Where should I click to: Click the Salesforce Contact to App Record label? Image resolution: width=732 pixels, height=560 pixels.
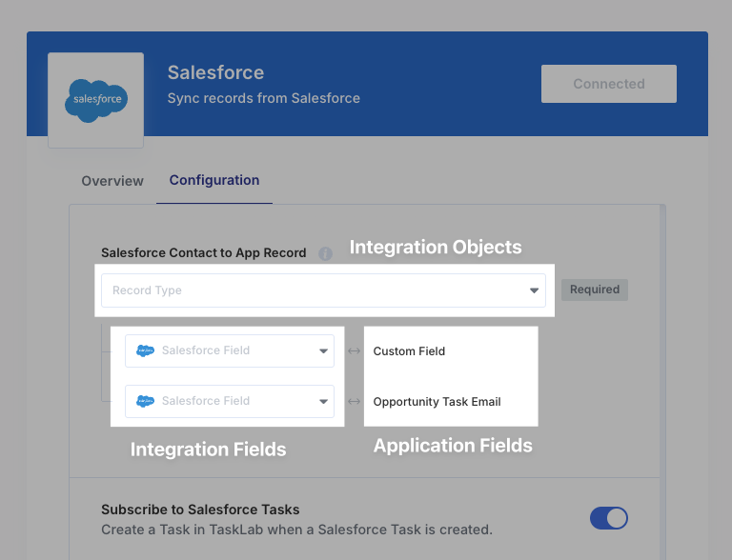tap(204, 252)
